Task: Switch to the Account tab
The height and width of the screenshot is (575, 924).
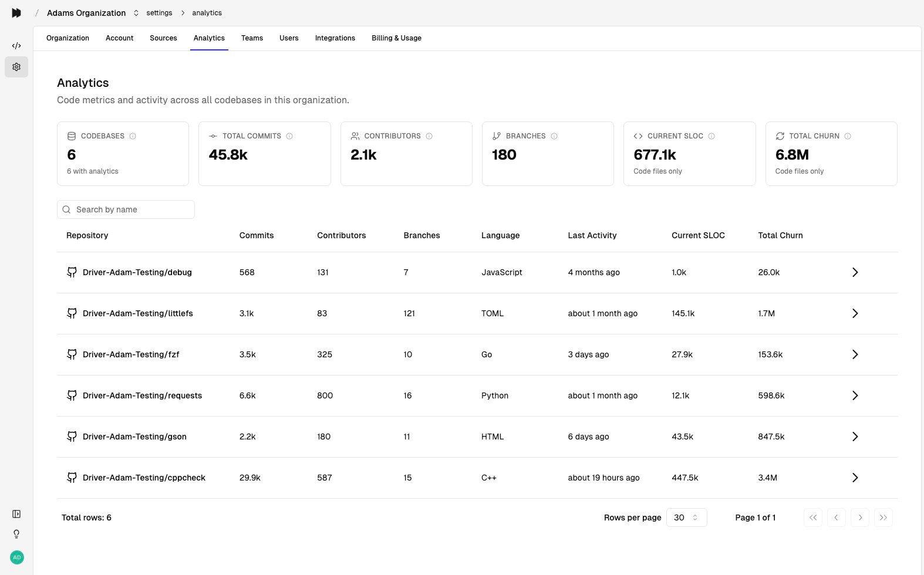Action: [120, 38]
